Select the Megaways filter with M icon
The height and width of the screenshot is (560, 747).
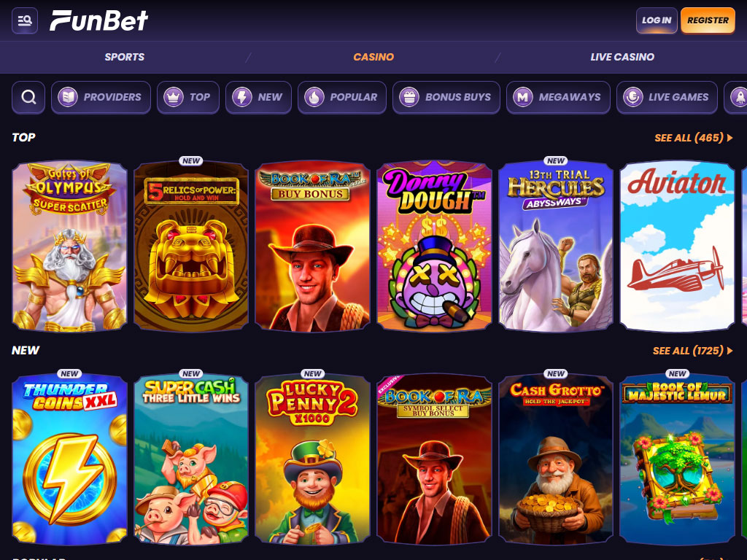(558, 97)
